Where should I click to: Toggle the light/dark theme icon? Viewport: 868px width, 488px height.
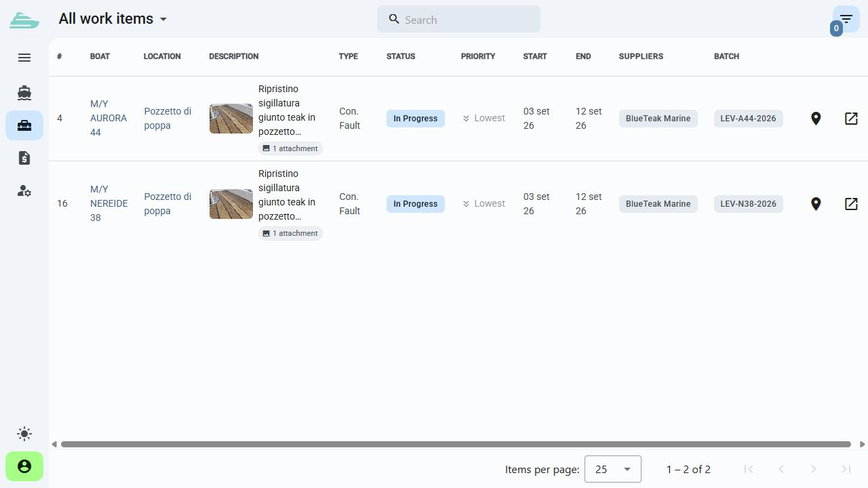click(x=24, y=434)
